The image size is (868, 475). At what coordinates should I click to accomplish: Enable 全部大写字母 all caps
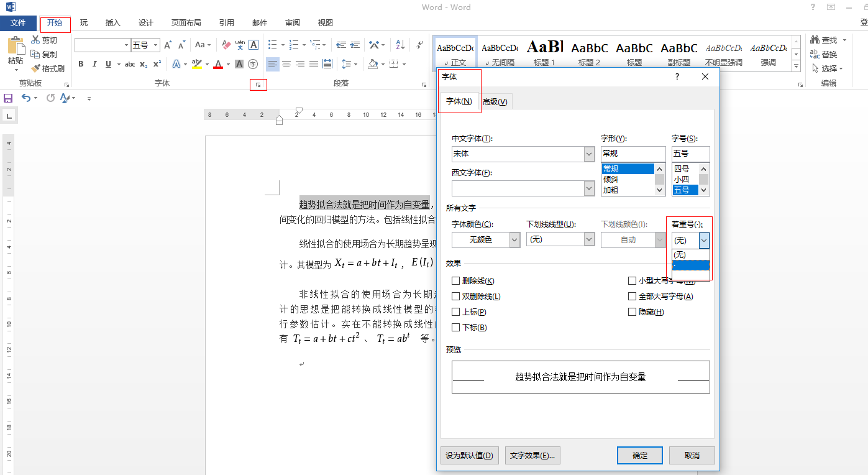click(633, 296)
